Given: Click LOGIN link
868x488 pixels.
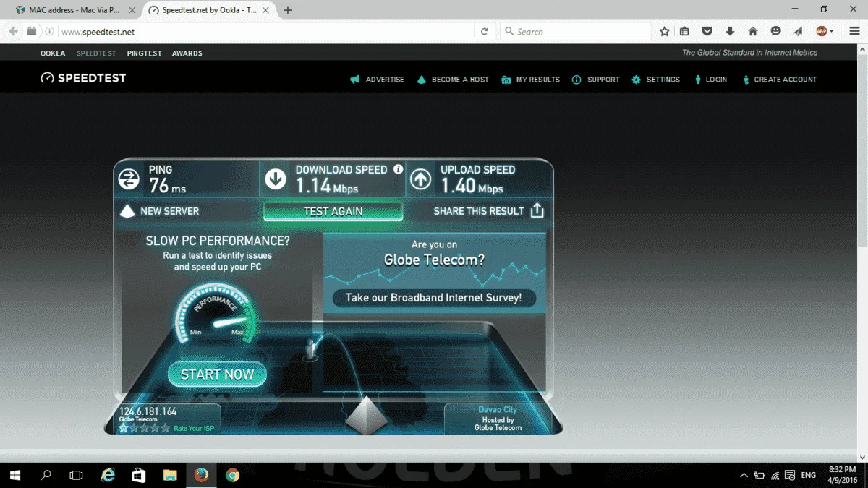Looking at the screenshot, I should click(710, 80).
